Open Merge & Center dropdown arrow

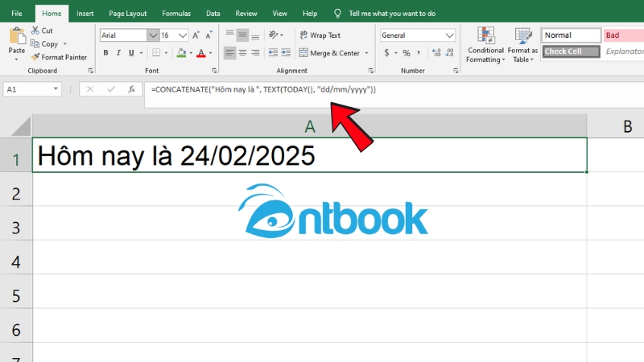click(x=366, y=53)
